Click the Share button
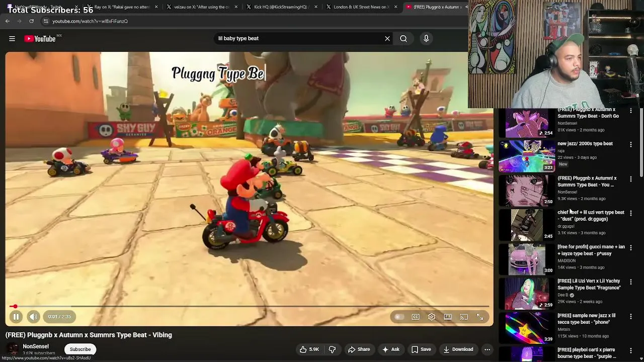Image resolution: width=644 pixels, height=362 pixels. [359, 349]
